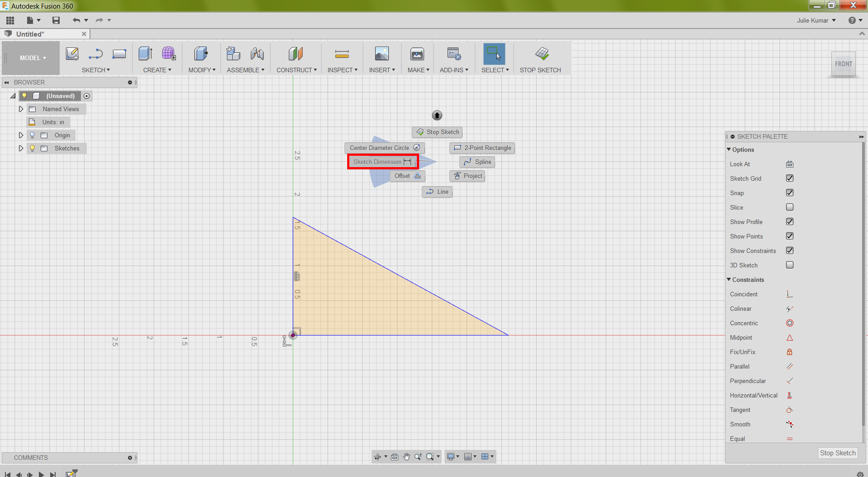This screenshot has height=477, width=868.
Task: Choose Spline in marking menu
Action: (x=477, y=162)
